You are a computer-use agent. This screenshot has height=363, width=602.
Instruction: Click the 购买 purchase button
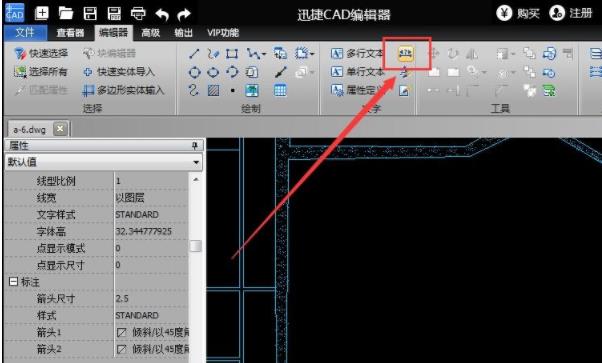[518, 14]
